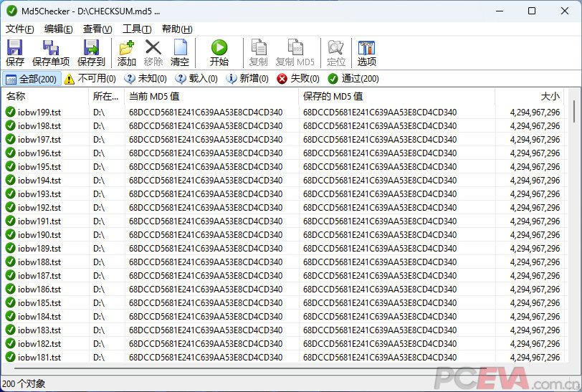Sort by the 大小 size column header
Image resolution: width=582 pixels, height=392 pixels.
(x=530, y=96)
